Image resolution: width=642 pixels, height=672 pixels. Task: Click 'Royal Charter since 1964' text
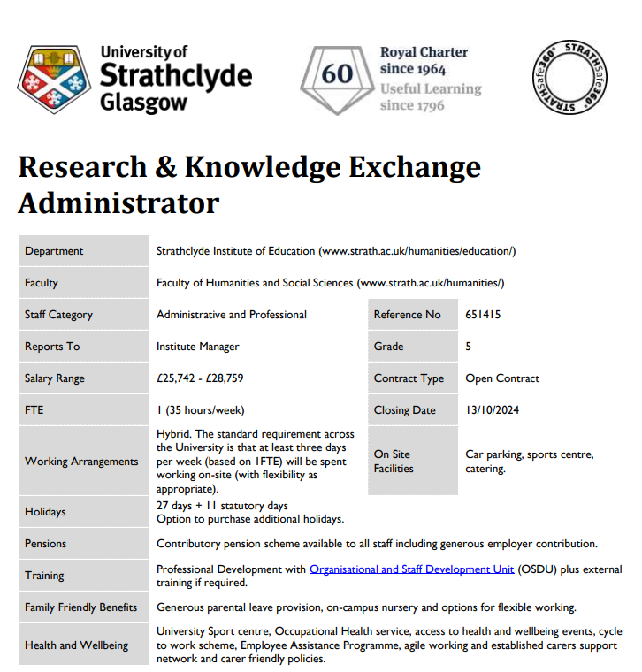[424, 60]
